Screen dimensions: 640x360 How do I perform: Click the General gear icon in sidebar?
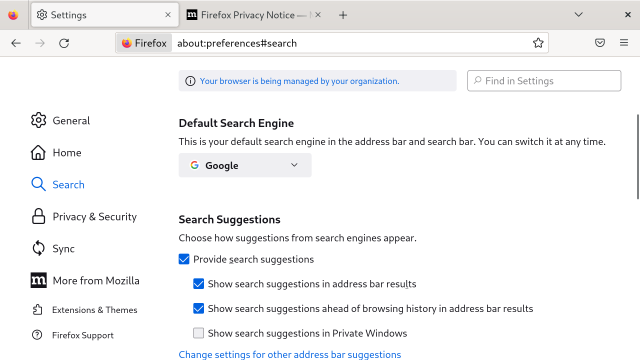(38, 120)
